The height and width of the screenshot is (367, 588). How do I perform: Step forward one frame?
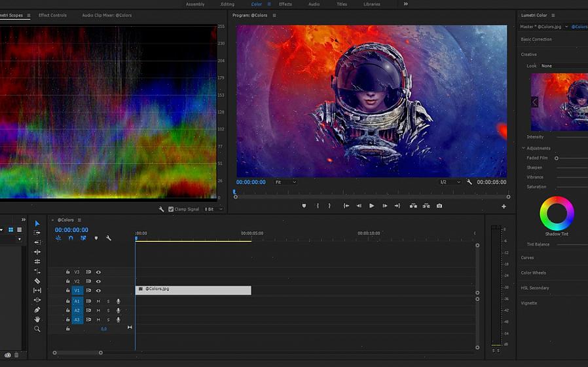[385, 206]
